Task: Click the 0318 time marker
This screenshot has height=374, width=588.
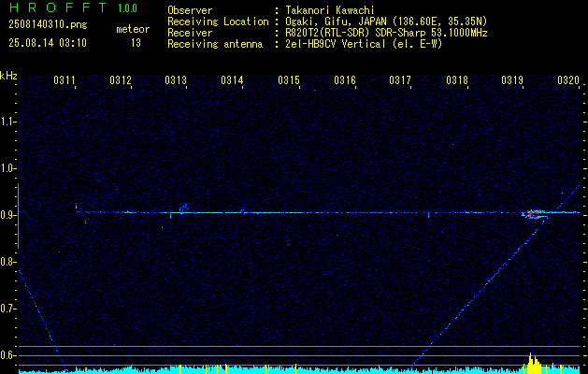Action: [x=457, y=79]
